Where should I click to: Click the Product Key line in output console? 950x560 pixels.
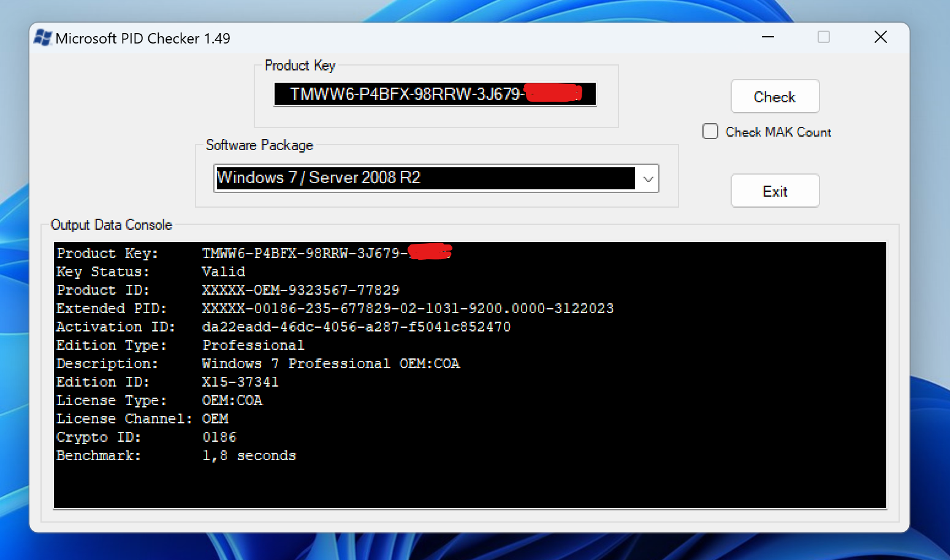254,253
